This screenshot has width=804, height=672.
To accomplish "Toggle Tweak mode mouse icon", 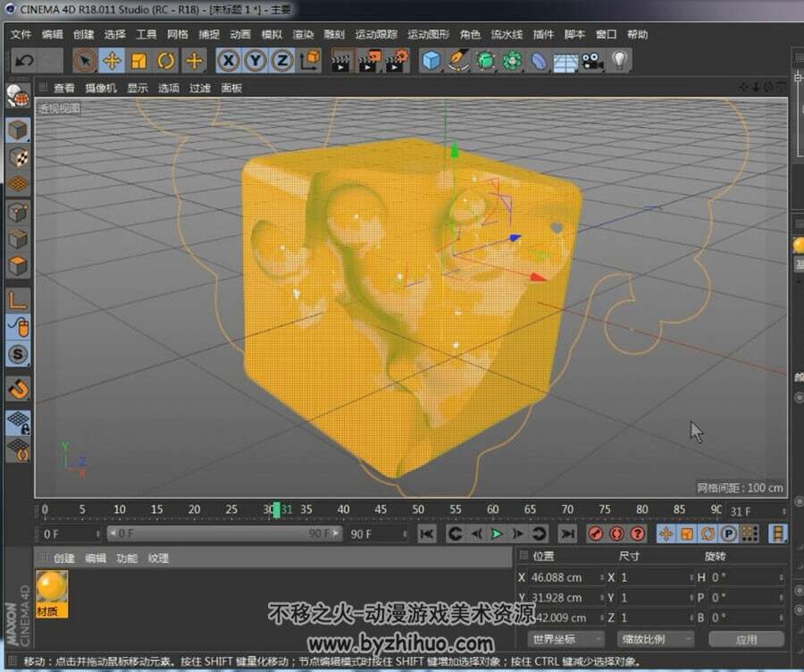I will (18, 327).
